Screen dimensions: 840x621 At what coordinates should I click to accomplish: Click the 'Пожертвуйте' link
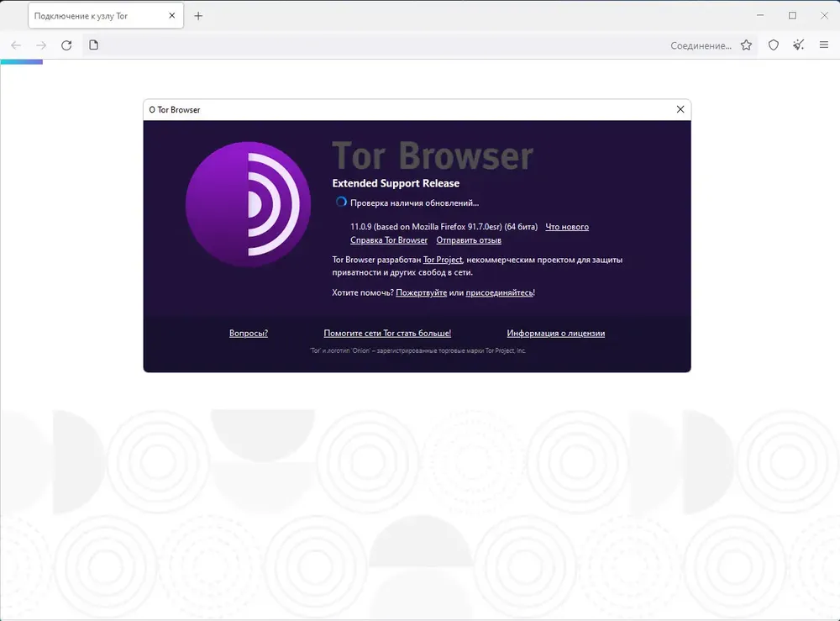click(x=421, y=292)
